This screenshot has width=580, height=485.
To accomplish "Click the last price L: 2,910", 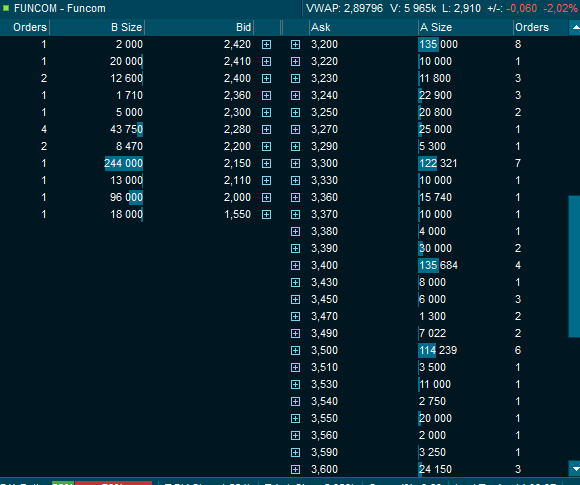I will coord(462,8).
